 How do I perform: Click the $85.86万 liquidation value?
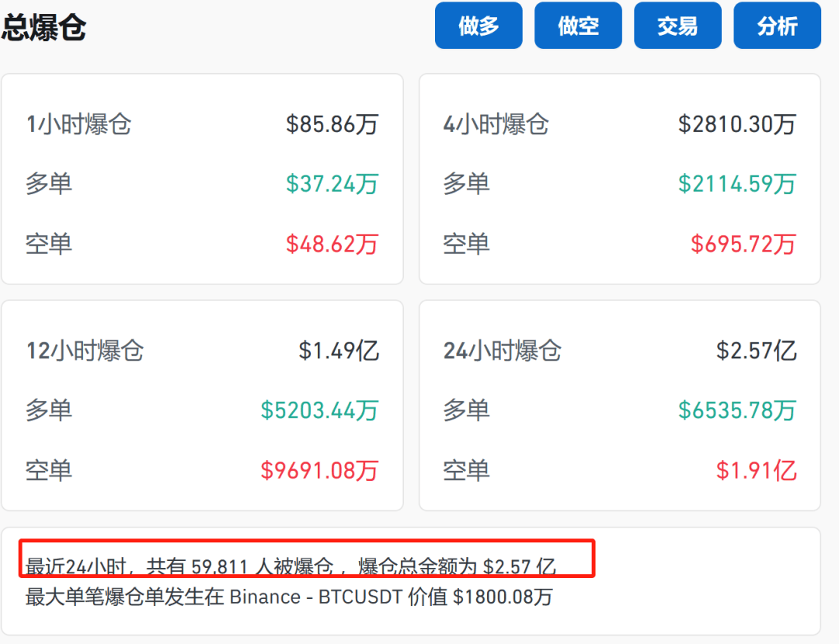(x=332, y=124)
